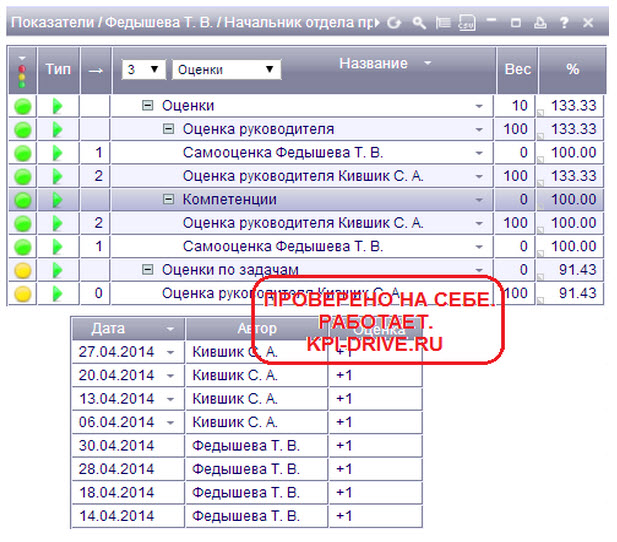Click 133.33 percent in top Оценки row
This screenshot has height=542, width=617.
coord(573,105)
